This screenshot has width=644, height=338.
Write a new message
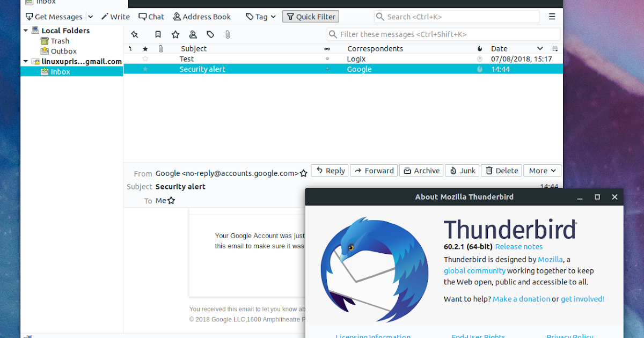[x=115, y=17]
